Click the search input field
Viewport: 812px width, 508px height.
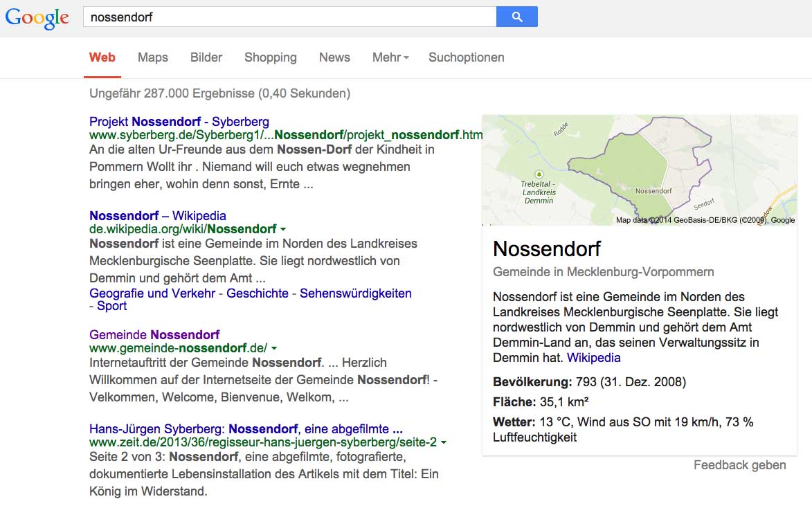point(289,17)
